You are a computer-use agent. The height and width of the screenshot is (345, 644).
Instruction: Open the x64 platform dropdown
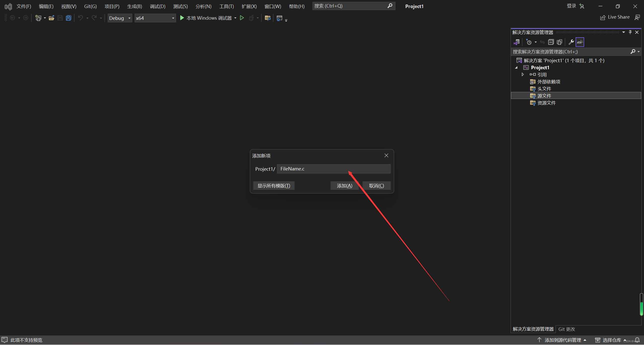pos(155,18)
